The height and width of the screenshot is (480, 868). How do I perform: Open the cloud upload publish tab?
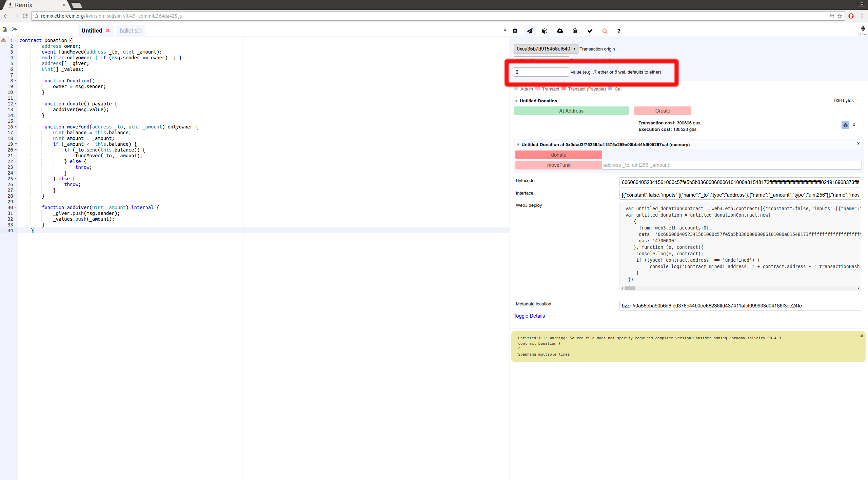[560, 31]
